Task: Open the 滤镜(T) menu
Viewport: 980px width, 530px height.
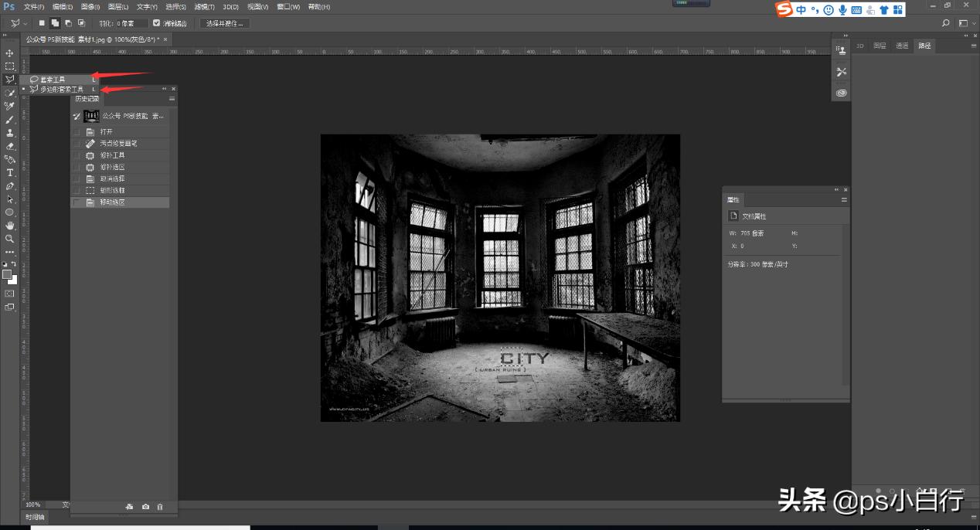Action: [205, 7]
